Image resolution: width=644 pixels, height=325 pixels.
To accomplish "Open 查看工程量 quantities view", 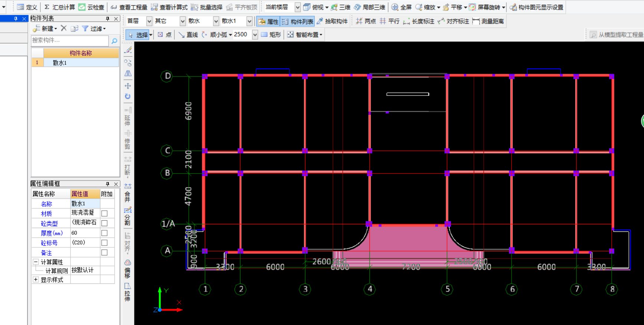I will click(x=129, y=7).
